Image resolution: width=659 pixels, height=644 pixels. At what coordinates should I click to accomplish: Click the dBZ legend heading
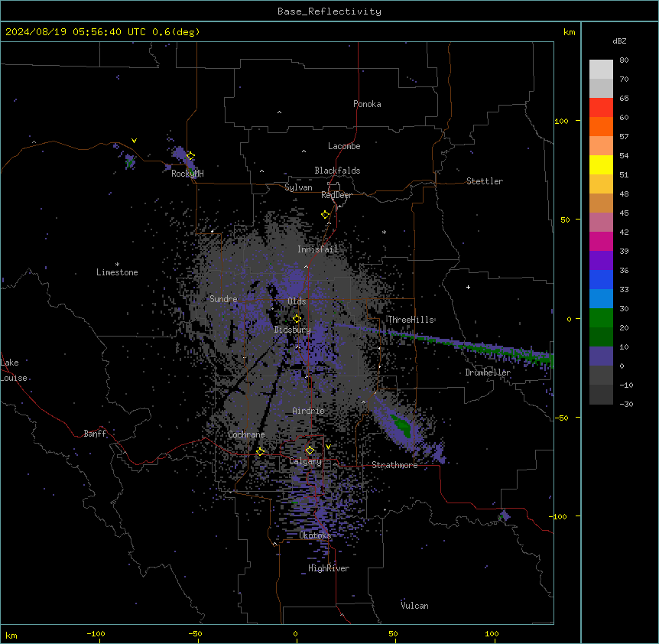pos(619,41)
